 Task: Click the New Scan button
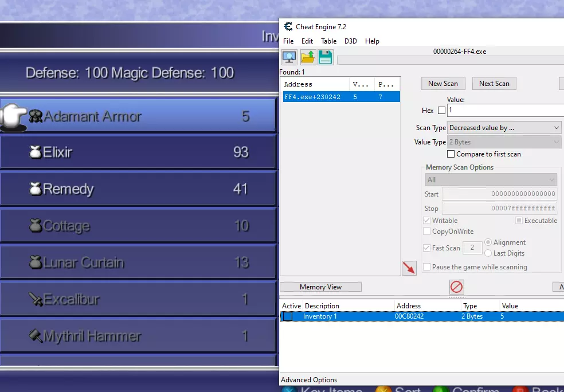coord(443,84)
